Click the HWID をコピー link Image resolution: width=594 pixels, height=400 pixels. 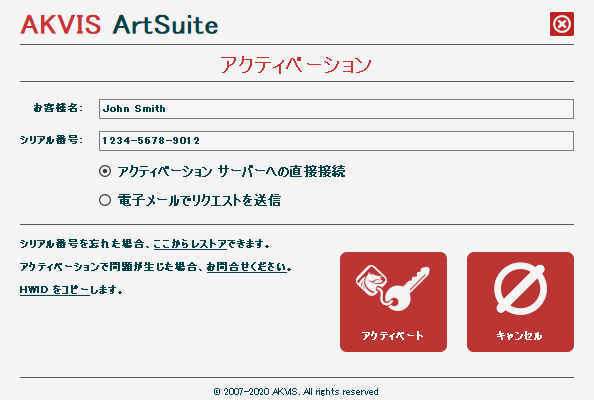click(55, 290)
